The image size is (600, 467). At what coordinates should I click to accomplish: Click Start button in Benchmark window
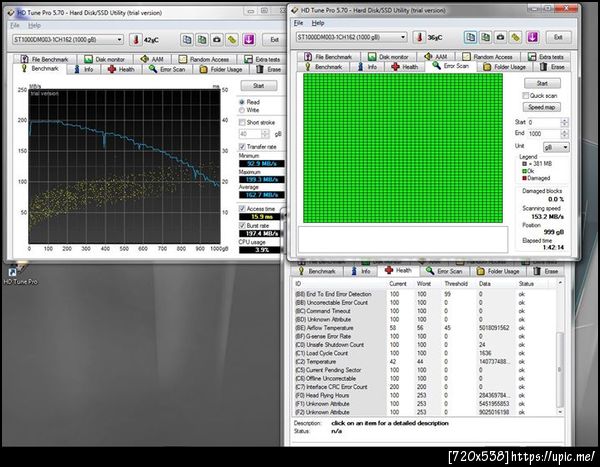pos(259,85)
